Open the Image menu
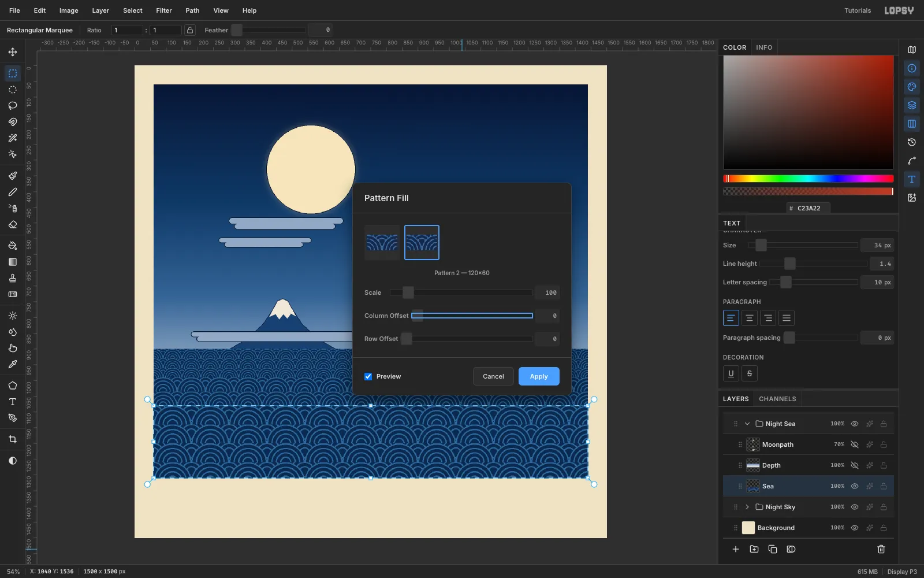The height and width of the screenshot is (578, 924). [x=69, y=10]
